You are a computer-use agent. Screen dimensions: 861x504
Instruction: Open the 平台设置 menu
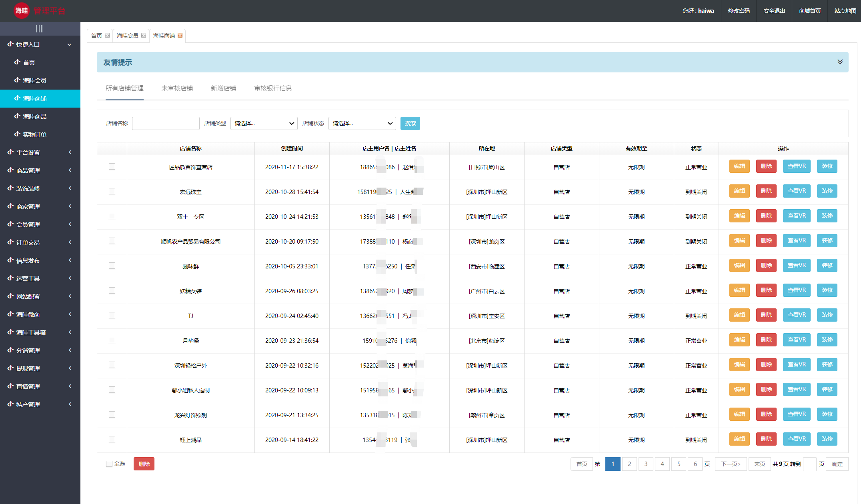(x=27, y=152)
